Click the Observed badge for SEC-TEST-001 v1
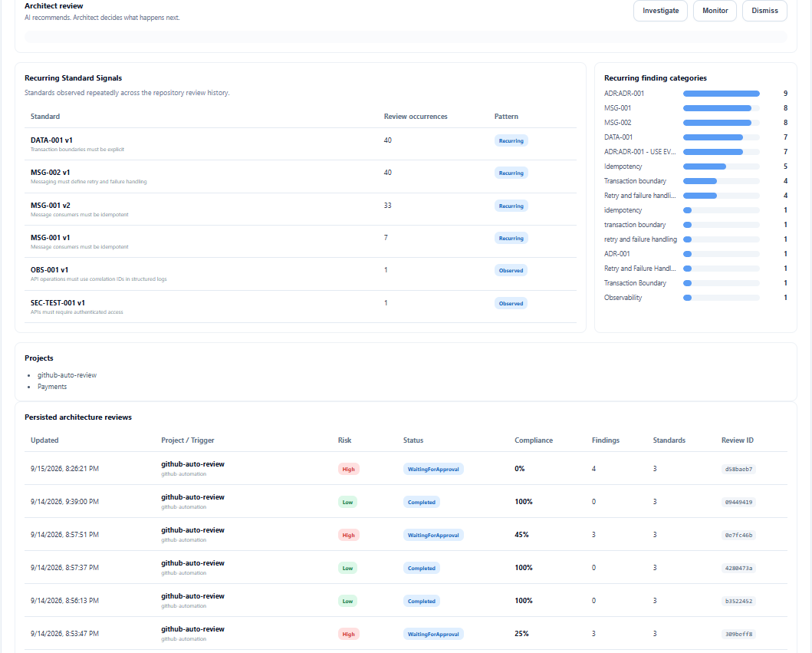 point(511,304)
